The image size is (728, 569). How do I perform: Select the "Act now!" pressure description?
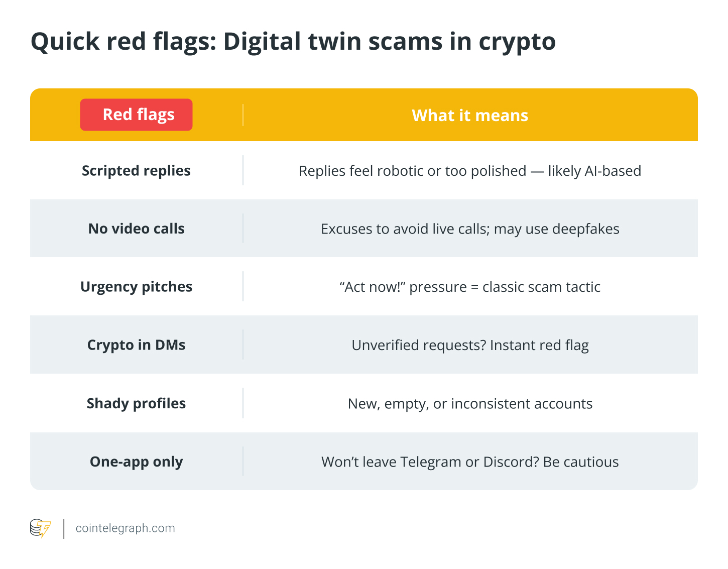[470, 287]
